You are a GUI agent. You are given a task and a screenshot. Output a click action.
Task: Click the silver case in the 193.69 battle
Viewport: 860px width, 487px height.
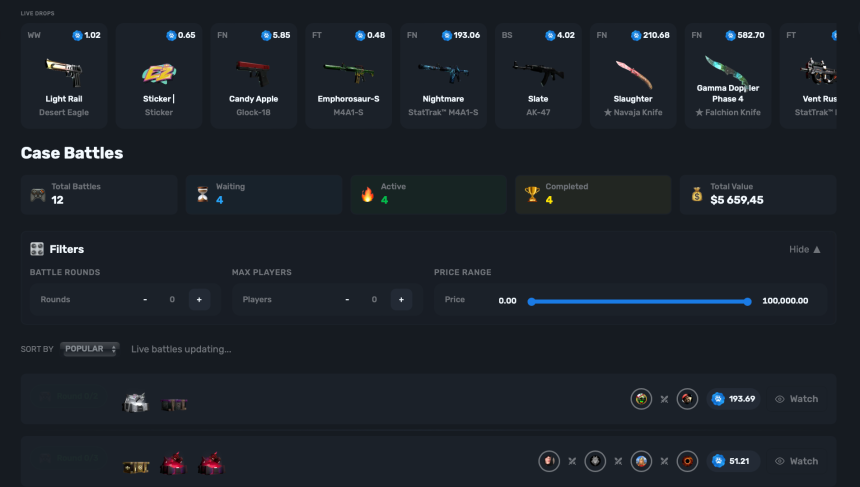click(135, 403)
